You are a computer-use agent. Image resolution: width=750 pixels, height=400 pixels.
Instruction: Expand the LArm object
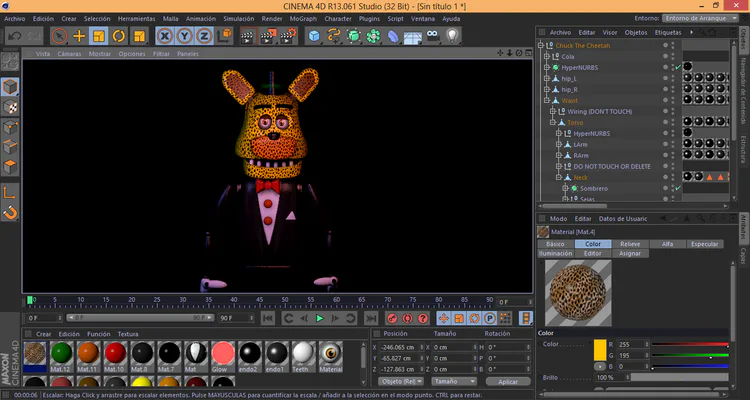click(x=559, y=144)
